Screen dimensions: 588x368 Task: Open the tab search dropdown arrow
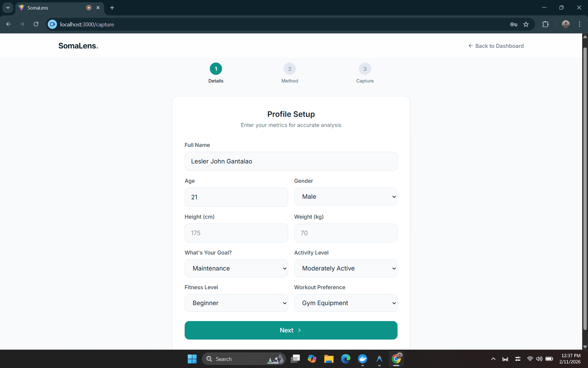[x=8, y=8]
